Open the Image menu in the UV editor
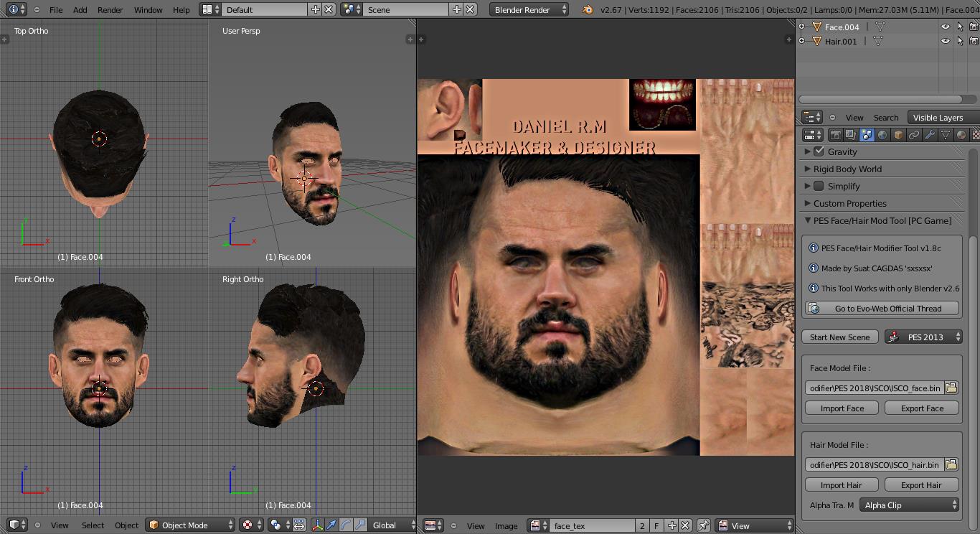 tap(506, 525)
